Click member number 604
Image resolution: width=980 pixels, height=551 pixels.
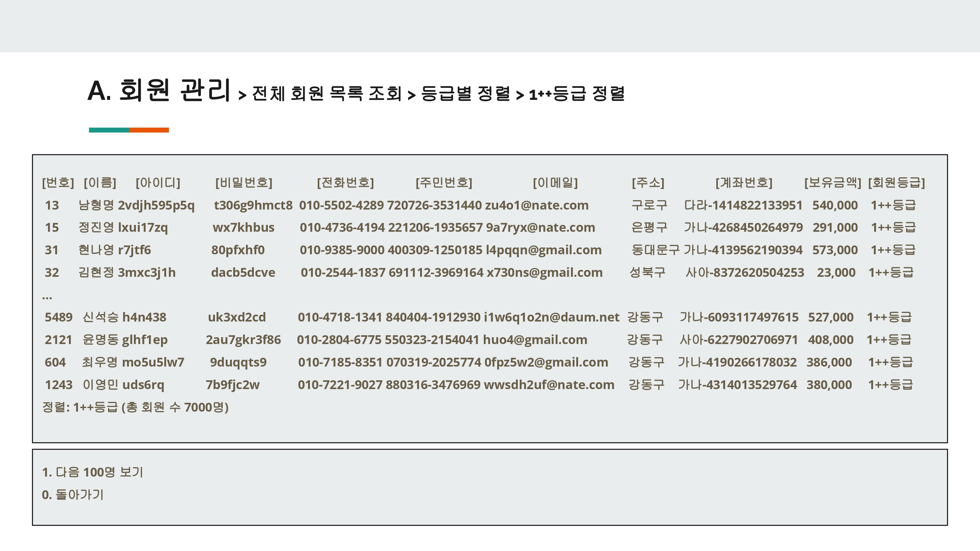55,362
